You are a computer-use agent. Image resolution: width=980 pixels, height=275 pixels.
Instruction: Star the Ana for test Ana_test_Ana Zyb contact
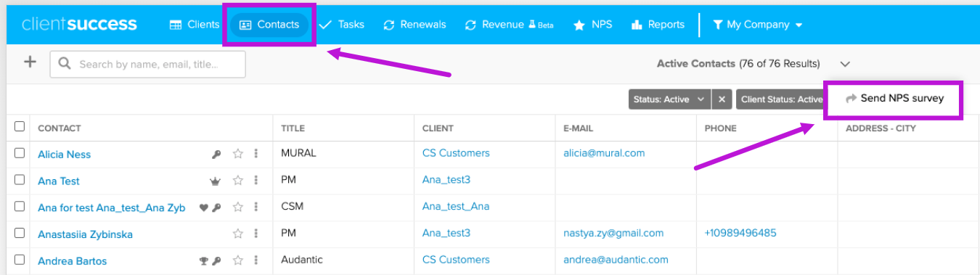pyautogui.click(x=237, y=207)
